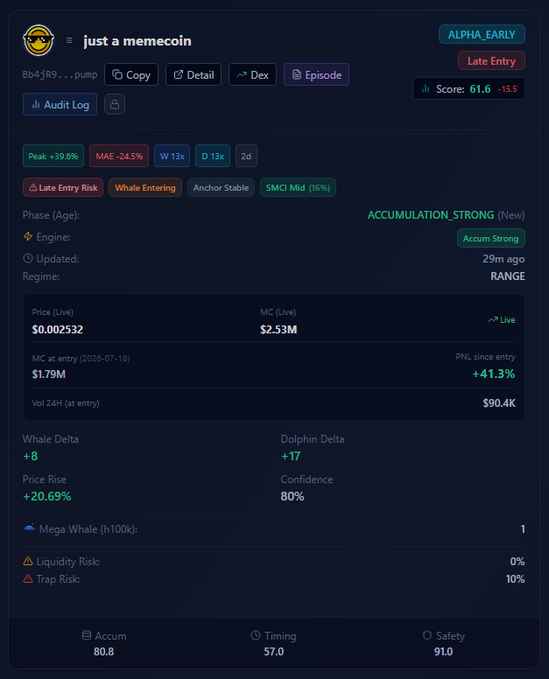Click the Accum Strong engine badge
This screenshot has width=549, height=679.
491,238
